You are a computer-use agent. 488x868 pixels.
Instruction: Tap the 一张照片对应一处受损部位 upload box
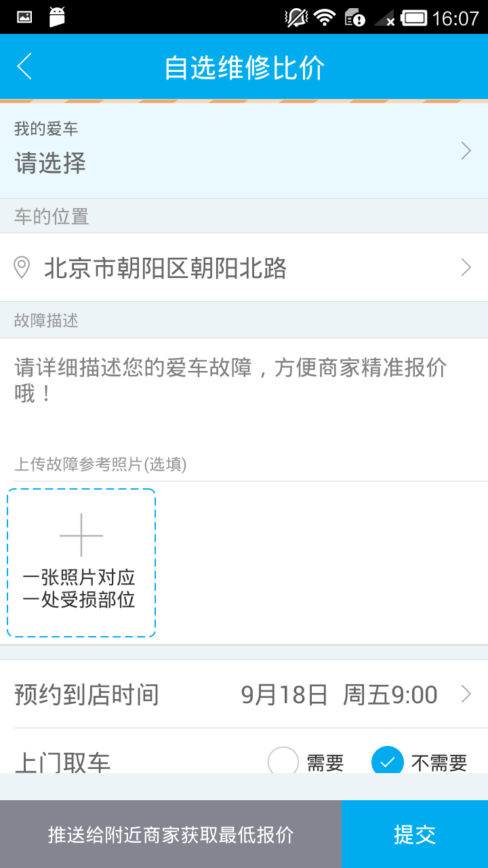[x=81, y=563]
